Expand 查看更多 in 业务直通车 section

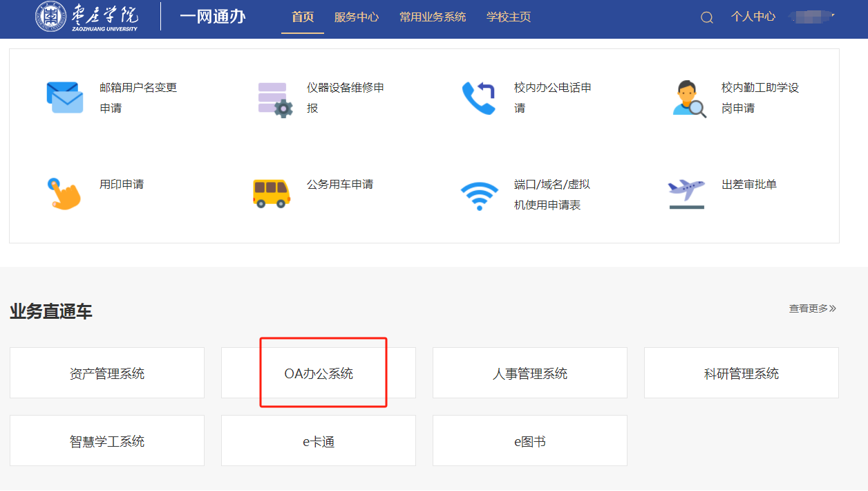tap(812, 308)
